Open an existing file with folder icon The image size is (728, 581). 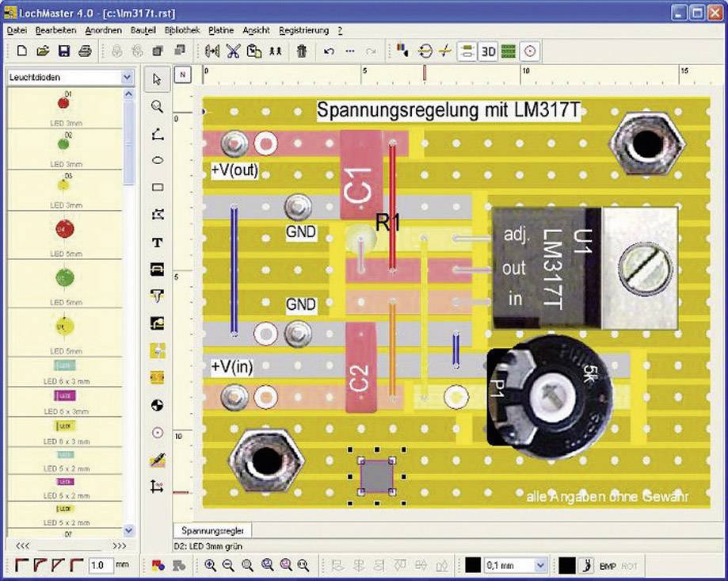[43, 51]
